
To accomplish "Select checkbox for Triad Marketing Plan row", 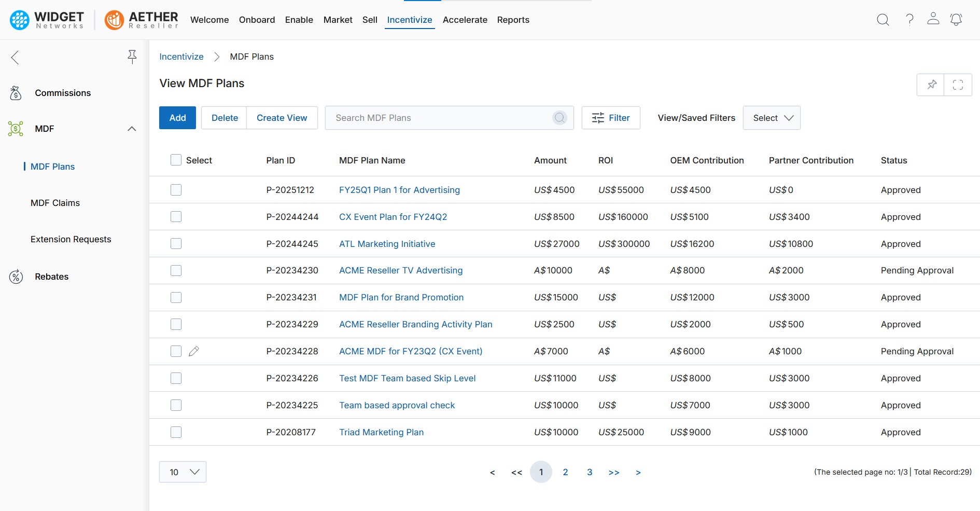I will [176, 432].
